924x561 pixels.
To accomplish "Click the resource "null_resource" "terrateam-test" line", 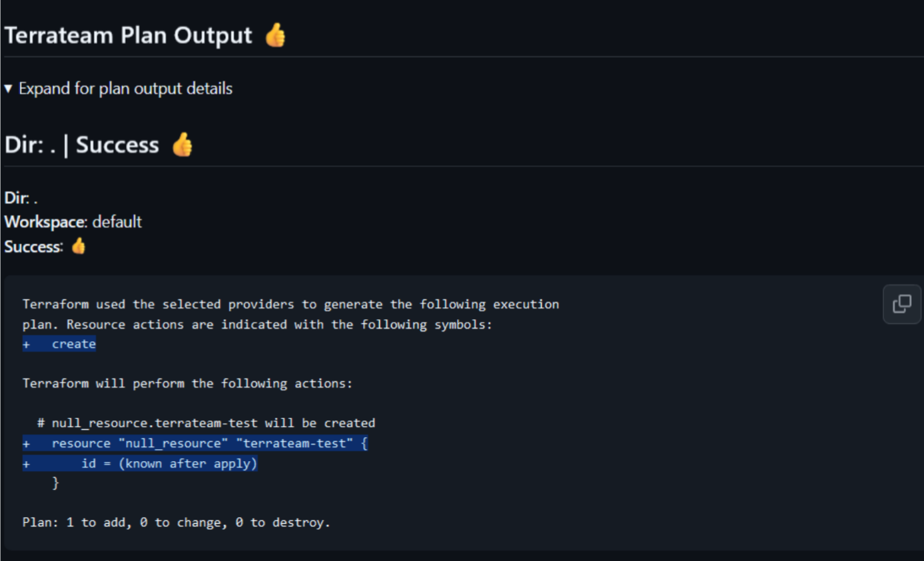I will pos(195,443).
